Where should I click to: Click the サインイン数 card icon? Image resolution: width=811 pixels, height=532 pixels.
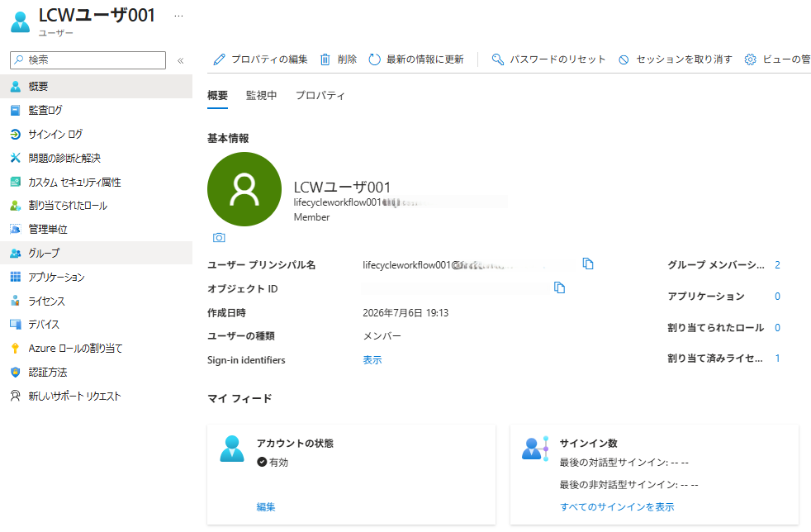(535, 449)
